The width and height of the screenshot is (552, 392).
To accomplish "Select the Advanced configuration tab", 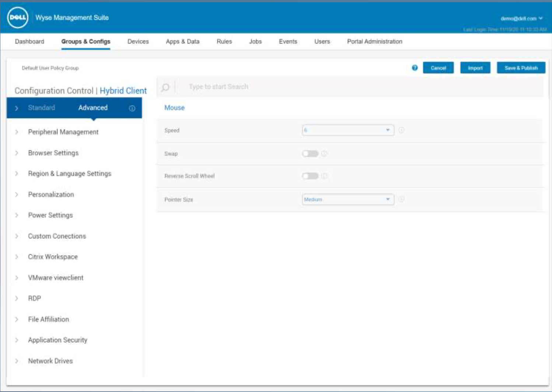I will point(93,108).
